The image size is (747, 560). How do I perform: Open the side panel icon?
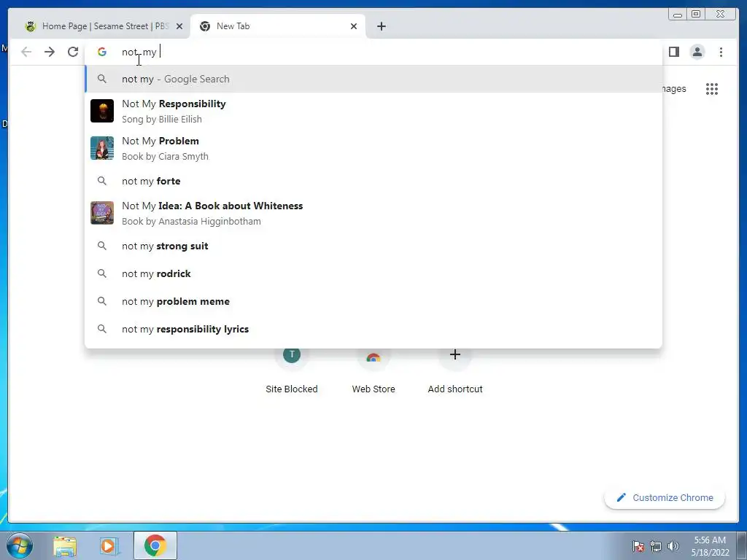673,52
